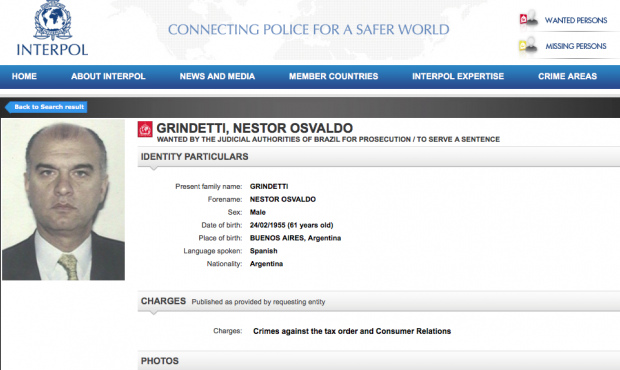Click date of birth 24/02/1955 (61 years old)
The height and width of the screenshot is (370, 620).
coord(291,225)
